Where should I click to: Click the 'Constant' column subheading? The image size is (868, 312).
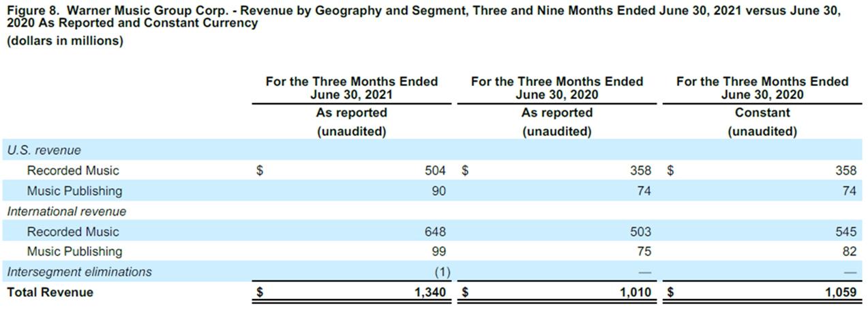point(762,113)
